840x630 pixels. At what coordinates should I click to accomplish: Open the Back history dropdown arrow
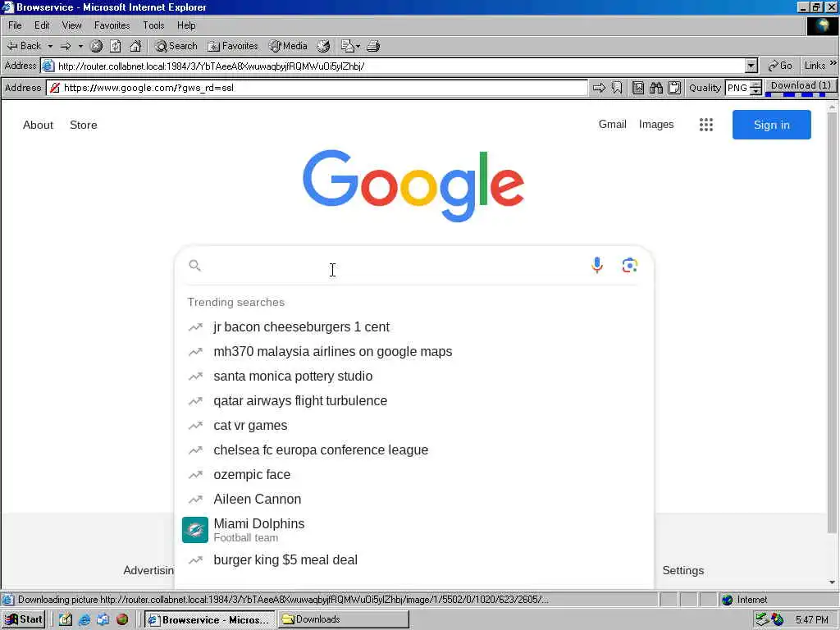point(50,46)
